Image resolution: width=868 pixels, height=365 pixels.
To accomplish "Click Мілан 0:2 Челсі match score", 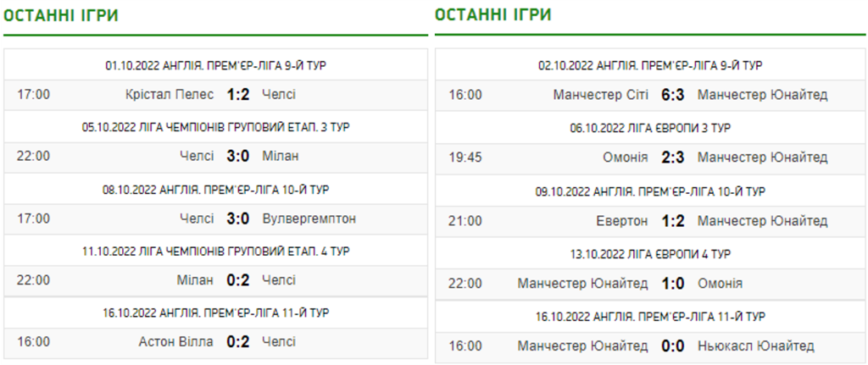I will pos(237,280).
